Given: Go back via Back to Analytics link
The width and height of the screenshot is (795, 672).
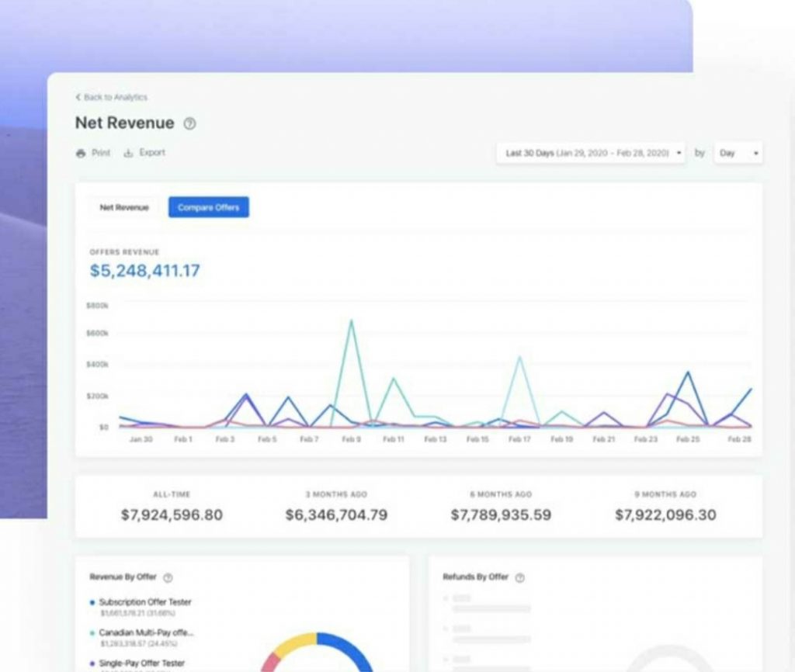Looking at the screenshot, I should click(x=115, y=97).
